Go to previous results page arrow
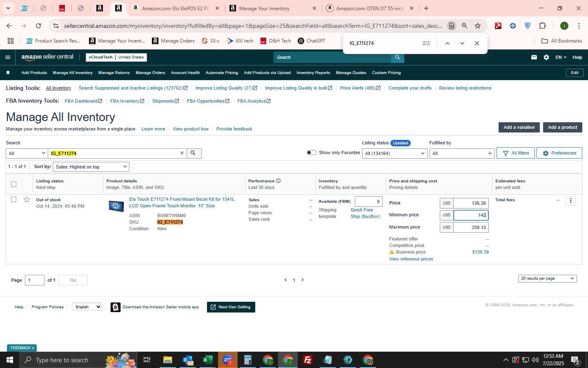Viewport: 588px width, 368px height. point(285,280)
